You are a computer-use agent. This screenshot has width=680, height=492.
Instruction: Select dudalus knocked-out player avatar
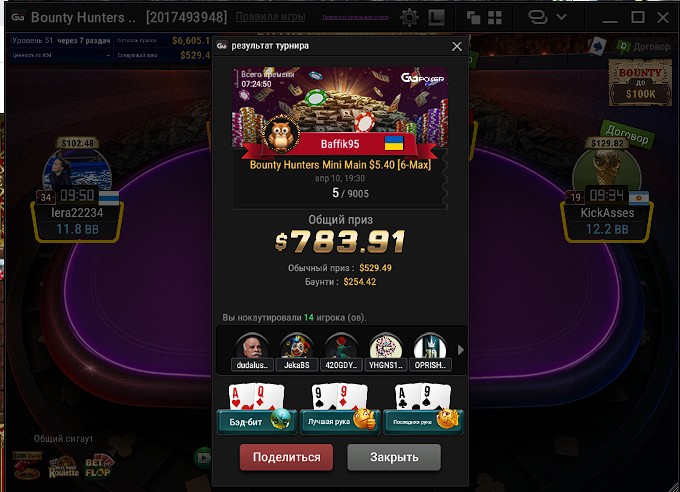pyautogui.click(x=252, y=351)
